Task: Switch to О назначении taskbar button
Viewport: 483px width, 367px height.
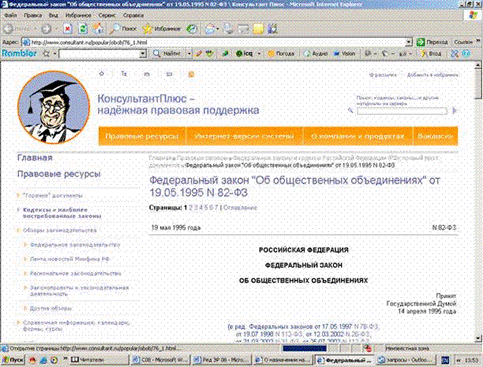Action: [283, 360]
